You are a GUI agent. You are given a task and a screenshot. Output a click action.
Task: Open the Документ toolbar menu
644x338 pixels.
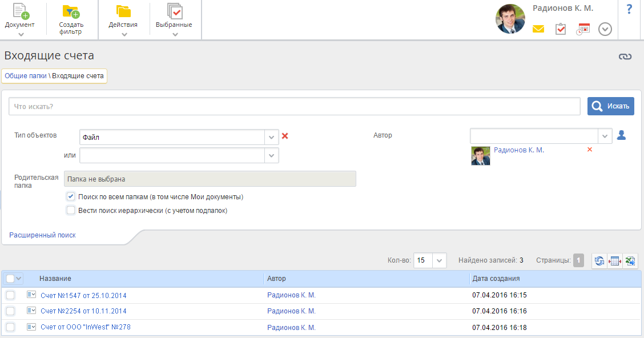20,20
